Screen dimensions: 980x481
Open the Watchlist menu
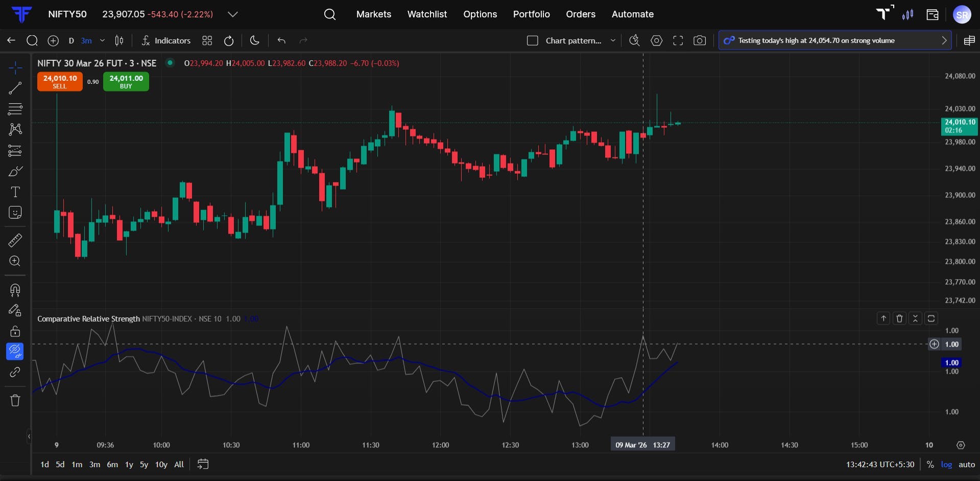coord(427,14)
